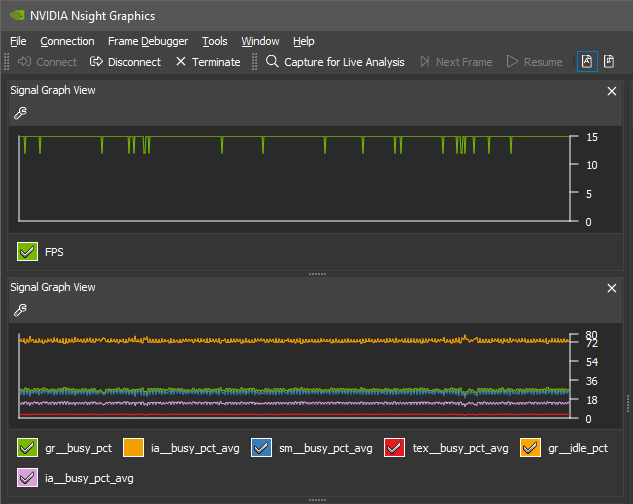Click the FPS label text
The image size is (633, 504).
point(54,252)
